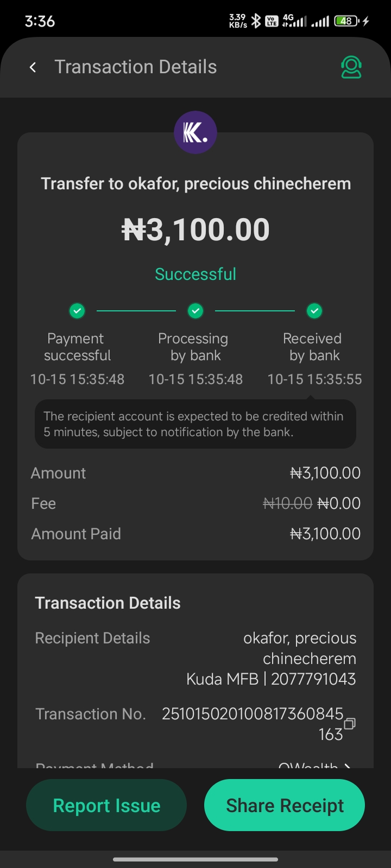Tap the Payment successful checkmark
This screenshot has width=391, height=868.
(77, 311)
